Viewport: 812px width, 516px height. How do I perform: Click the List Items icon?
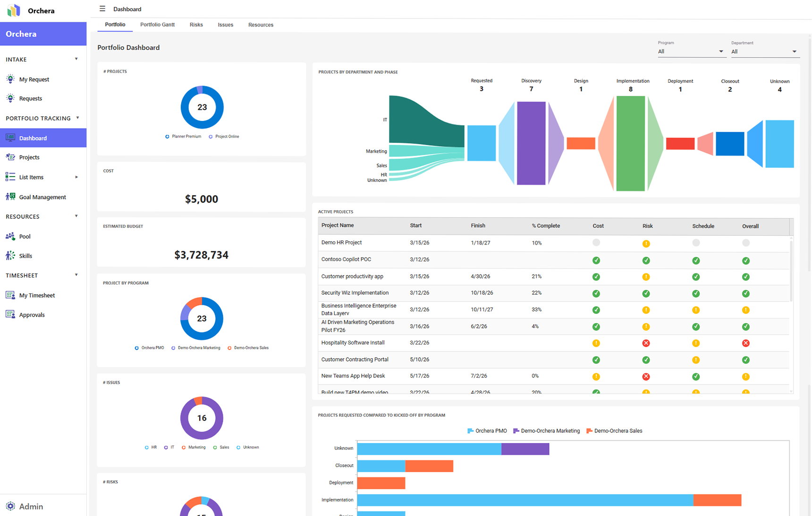click(10, 177)
